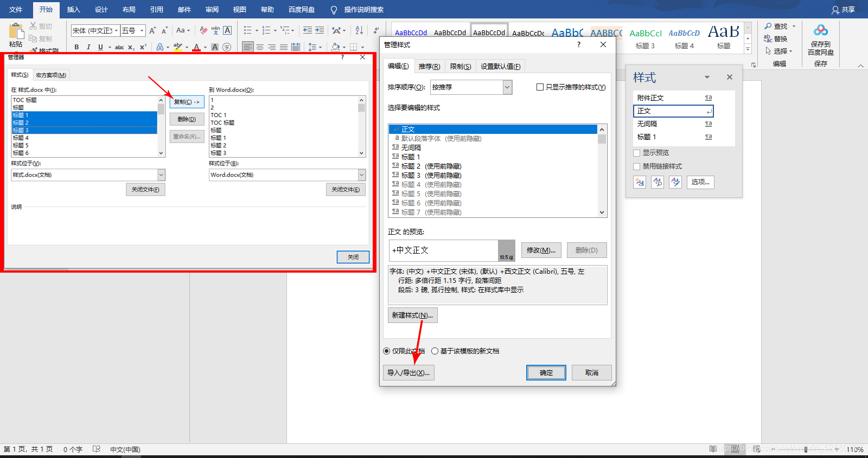Sort text with A-Z sort icon
868x458 pixels.
359,30
